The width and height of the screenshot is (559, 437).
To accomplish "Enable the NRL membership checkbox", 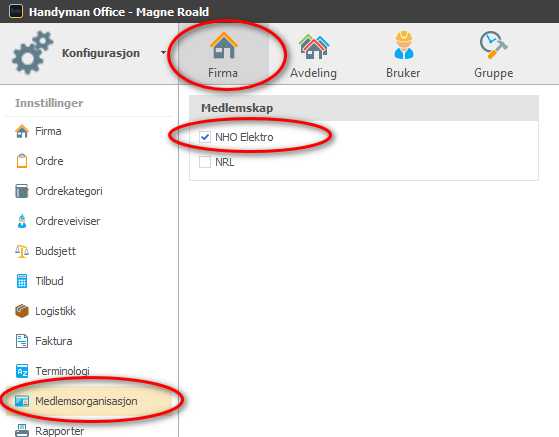I will [205, 162].
